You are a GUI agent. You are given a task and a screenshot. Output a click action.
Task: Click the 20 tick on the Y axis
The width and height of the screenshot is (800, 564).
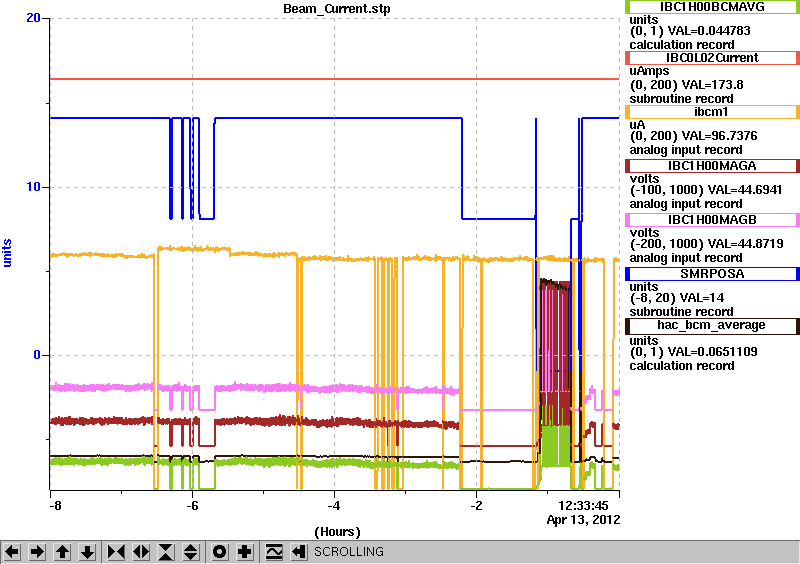click(34, 18)
